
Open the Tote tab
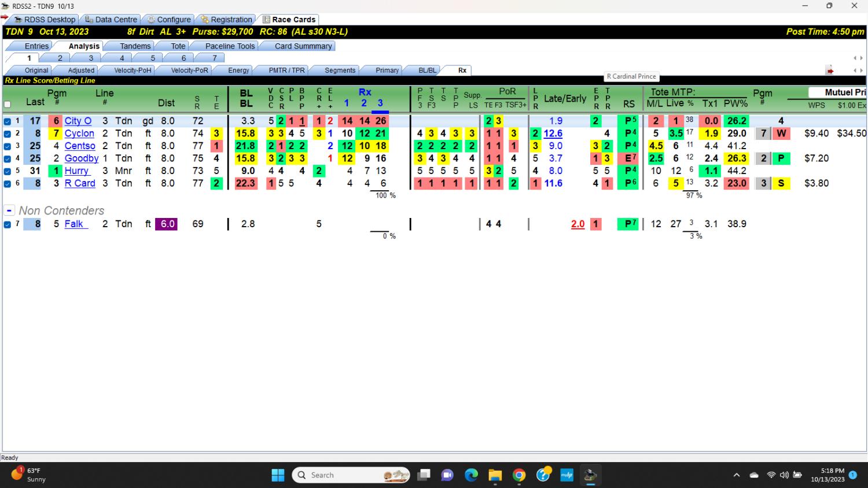pos(178,46)
